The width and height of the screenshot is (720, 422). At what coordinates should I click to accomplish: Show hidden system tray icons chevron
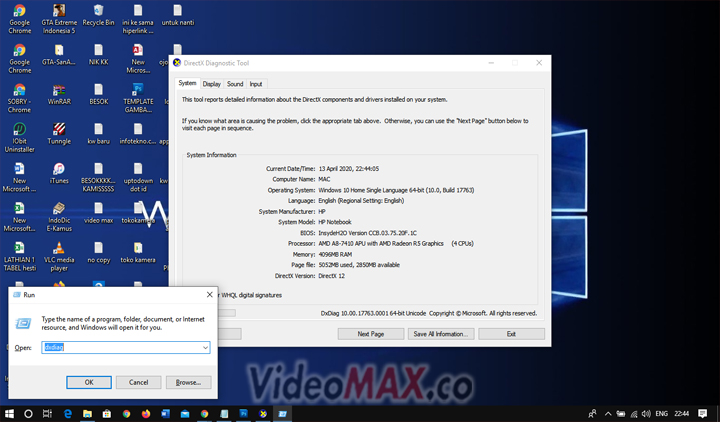608,414
